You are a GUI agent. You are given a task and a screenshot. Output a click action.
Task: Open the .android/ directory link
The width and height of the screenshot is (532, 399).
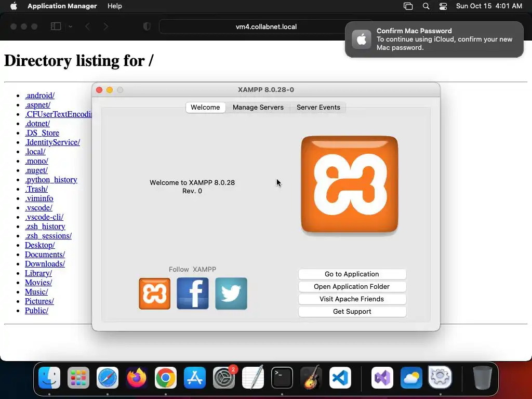[x=39, y=96]
